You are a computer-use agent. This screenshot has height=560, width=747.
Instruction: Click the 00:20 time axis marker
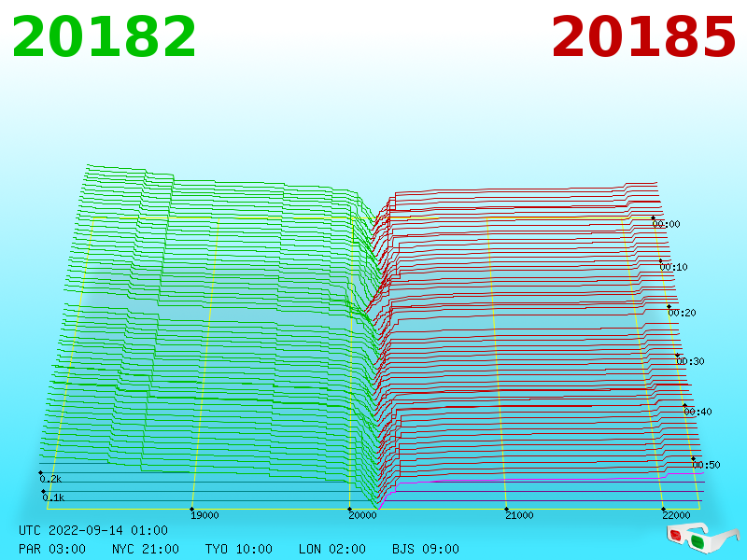point(682,313)
